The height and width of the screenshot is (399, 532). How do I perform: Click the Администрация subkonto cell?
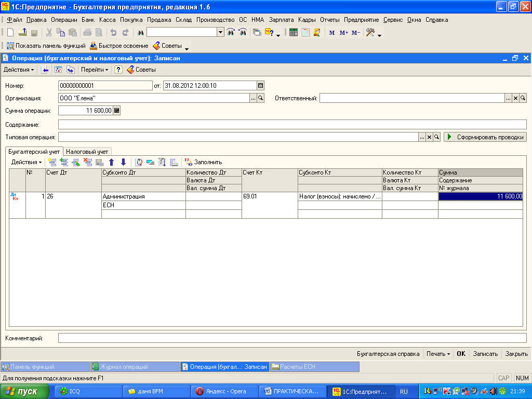point(143,196)
